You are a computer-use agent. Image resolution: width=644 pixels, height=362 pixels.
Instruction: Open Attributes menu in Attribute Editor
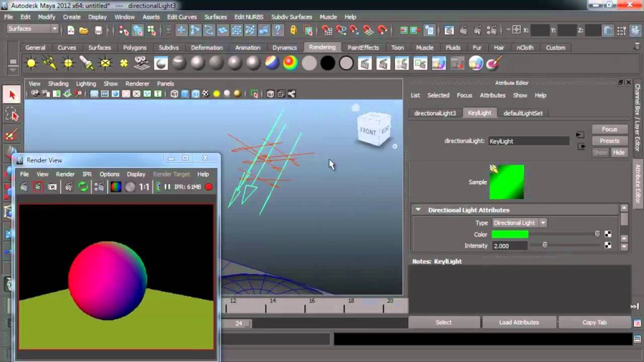(x=492, y=96)
